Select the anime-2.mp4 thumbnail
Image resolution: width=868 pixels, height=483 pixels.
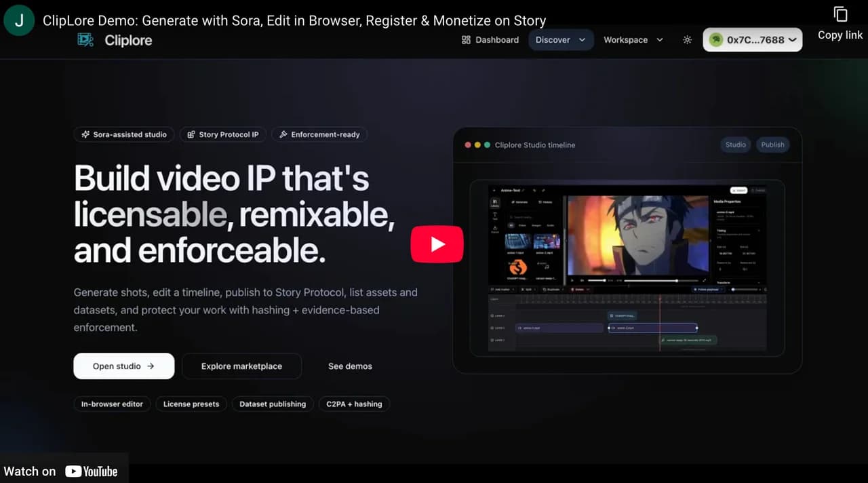[547, 241]
